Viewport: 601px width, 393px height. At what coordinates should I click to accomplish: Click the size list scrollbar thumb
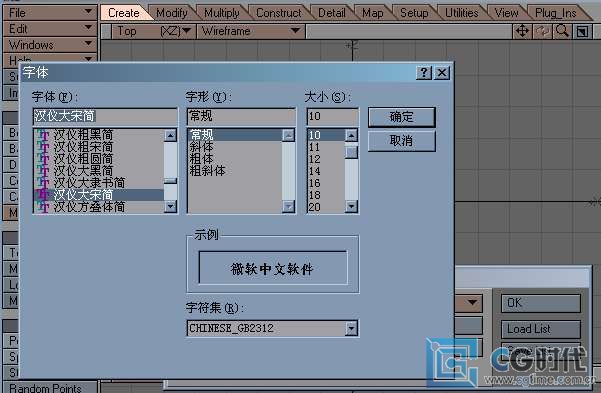(x=351, y=152)
